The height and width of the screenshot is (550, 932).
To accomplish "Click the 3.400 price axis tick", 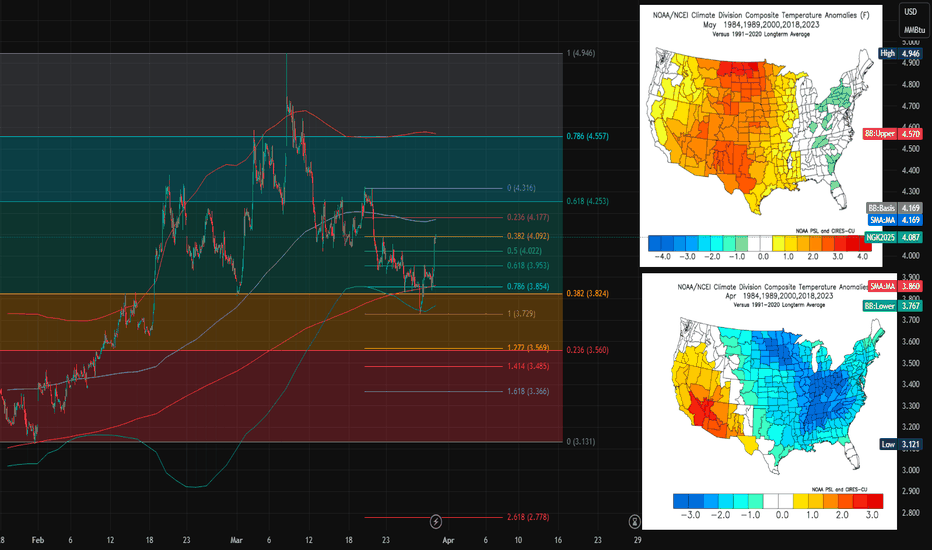I will 911,385.
